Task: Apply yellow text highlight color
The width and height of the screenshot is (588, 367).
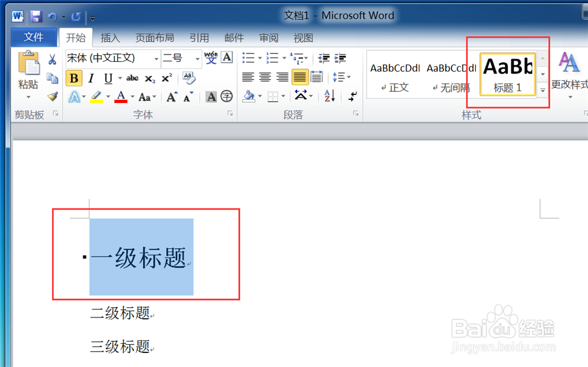Action: 96,97
